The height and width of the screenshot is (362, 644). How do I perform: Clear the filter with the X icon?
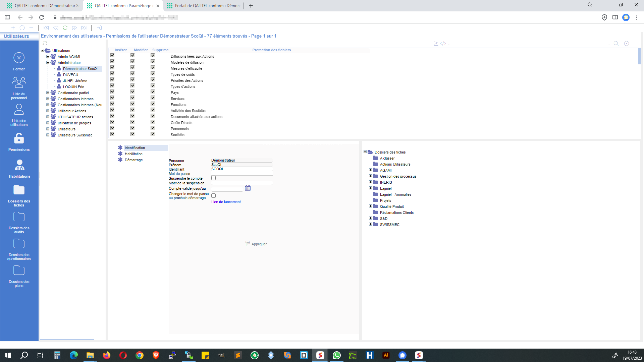point(627,44)
